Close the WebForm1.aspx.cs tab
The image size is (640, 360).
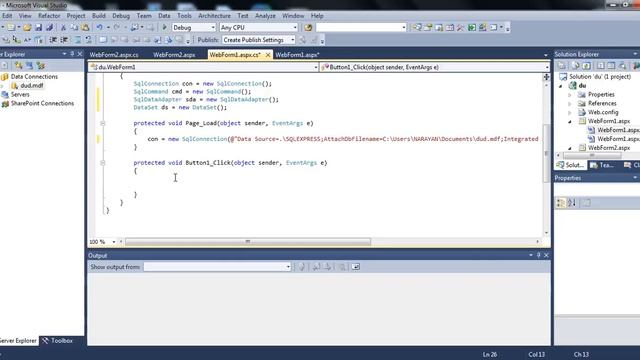coord(268,55)
